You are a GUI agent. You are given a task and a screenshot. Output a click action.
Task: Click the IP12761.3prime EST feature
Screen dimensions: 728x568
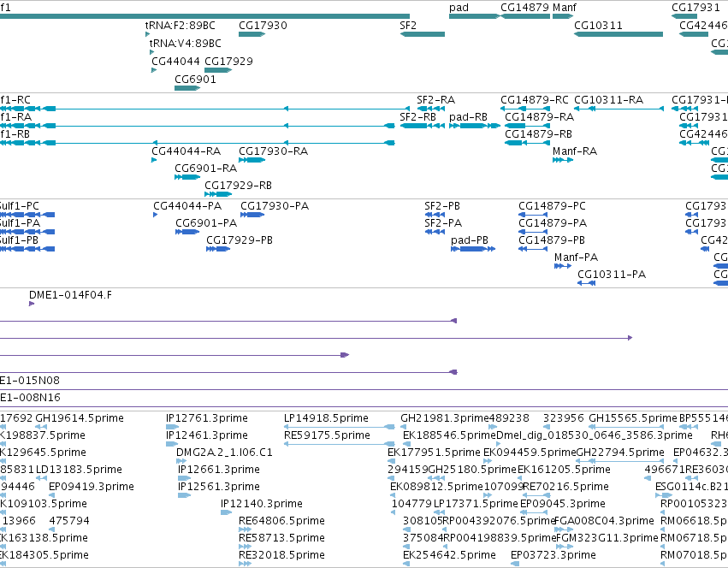point(172,427)
